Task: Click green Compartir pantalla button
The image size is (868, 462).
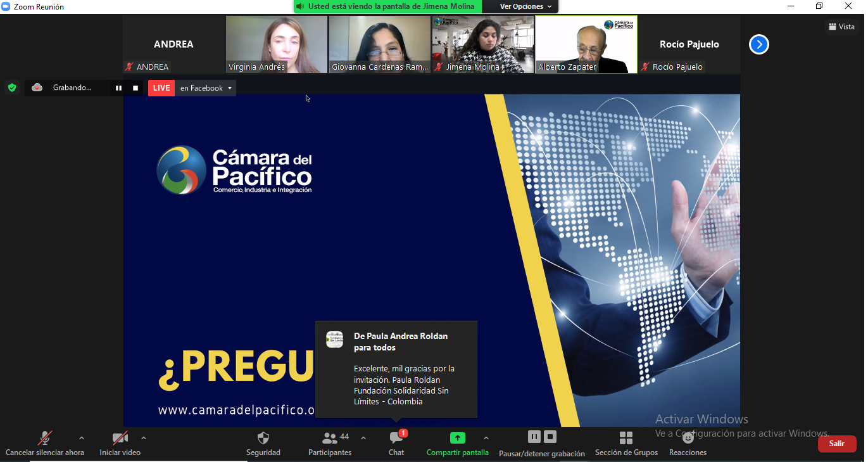Action: click(x=457, y=444)
